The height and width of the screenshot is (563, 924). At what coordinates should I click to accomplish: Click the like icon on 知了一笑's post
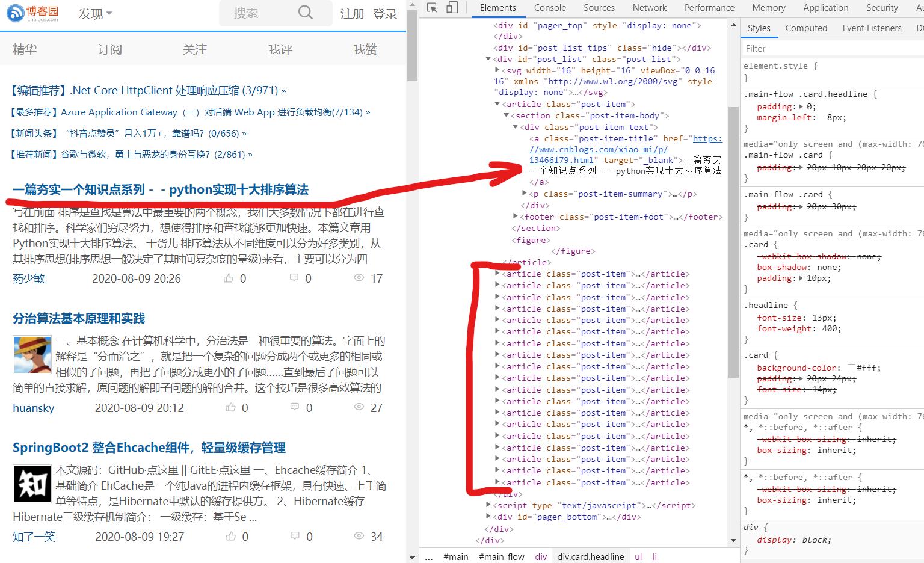tap(230, 536)
